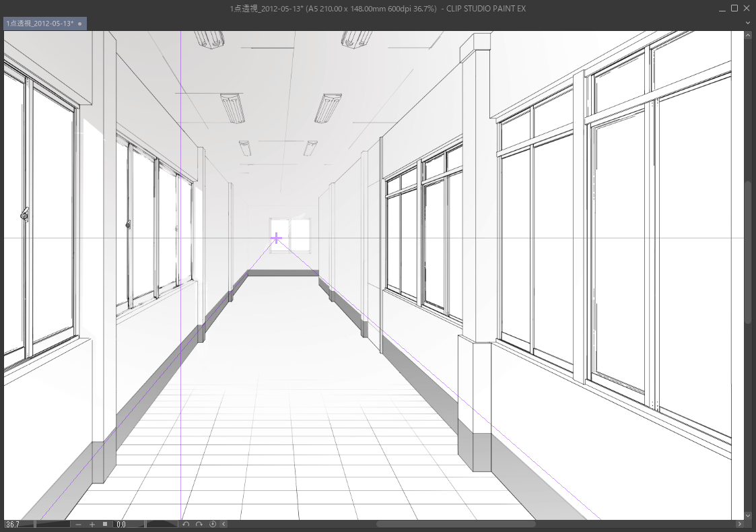
Task: Click the rotation angle field showing 0.0
Action: 128,524
